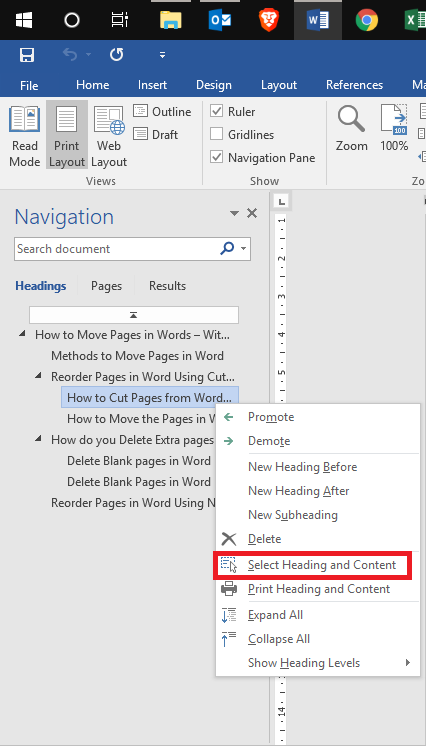Click the Search document field

click(x=117, y=249)
